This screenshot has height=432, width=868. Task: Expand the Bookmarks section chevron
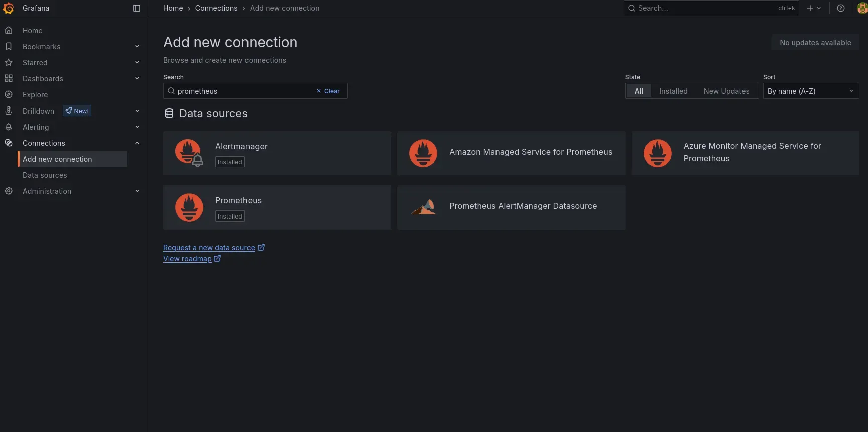137,47
